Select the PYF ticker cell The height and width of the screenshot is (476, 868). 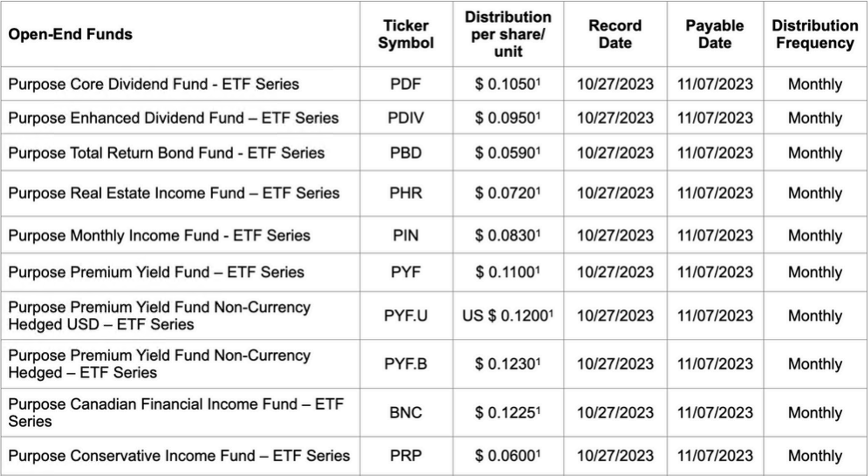[x=405, y=272]
